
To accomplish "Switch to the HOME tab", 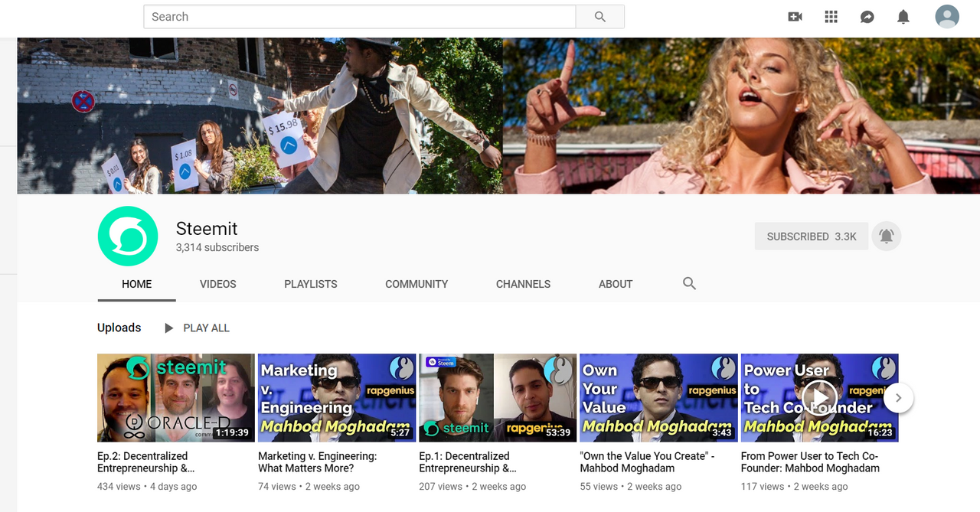I will click(137, 284).
